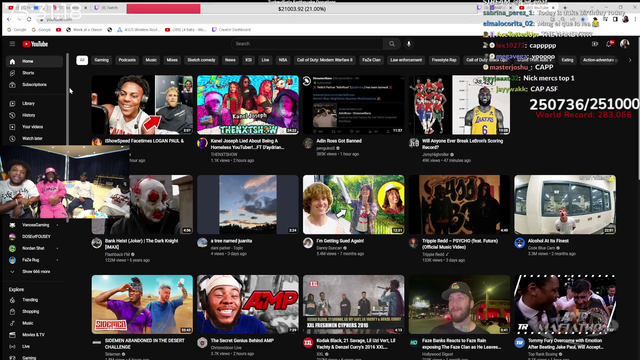640x360 pixels.
Task: Open the ASUS Wireless Router bookmark
Action: 139,30
